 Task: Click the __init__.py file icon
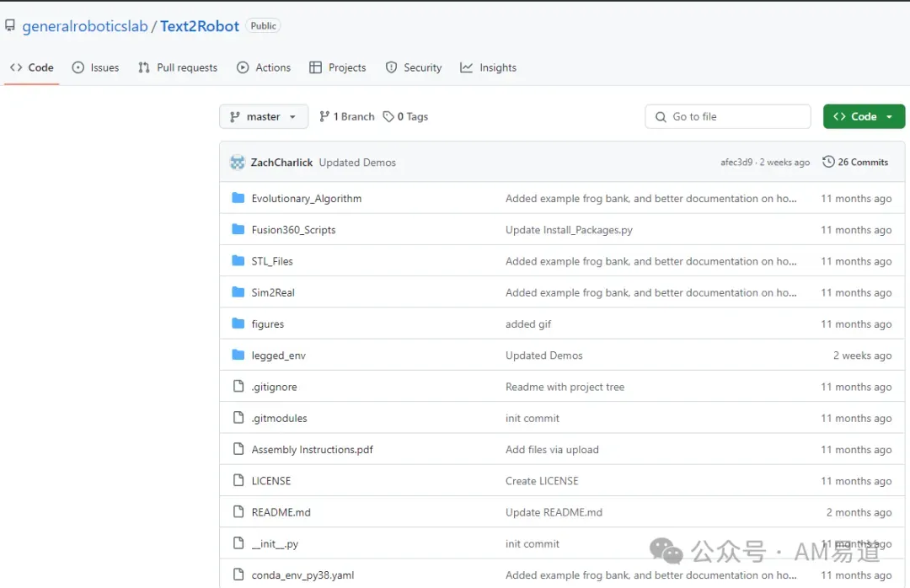238,543
